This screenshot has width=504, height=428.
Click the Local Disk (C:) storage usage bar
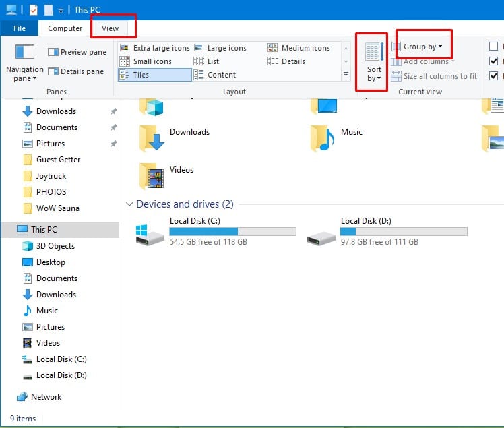click(x=232, y=231)
